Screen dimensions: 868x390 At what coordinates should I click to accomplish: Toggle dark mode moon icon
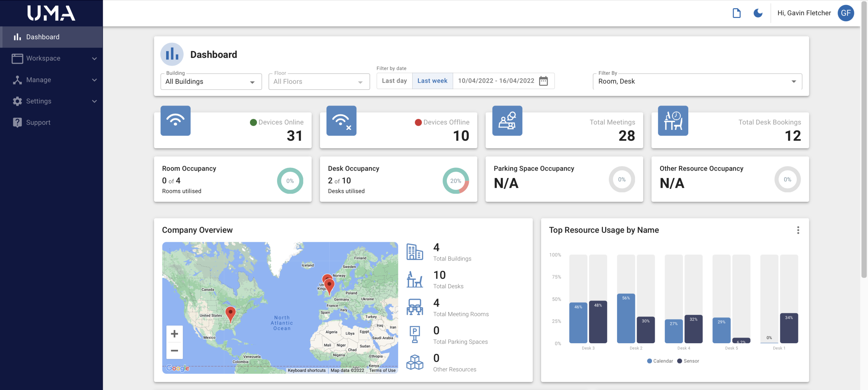coord(758,13)
